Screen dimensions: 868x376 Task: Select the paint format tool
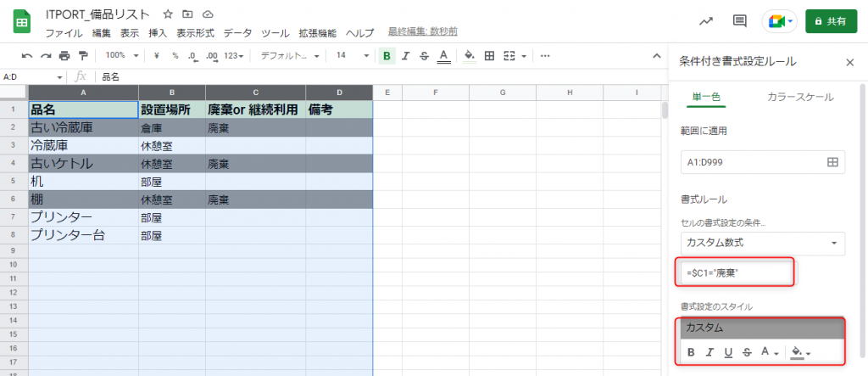coord(83,56)
